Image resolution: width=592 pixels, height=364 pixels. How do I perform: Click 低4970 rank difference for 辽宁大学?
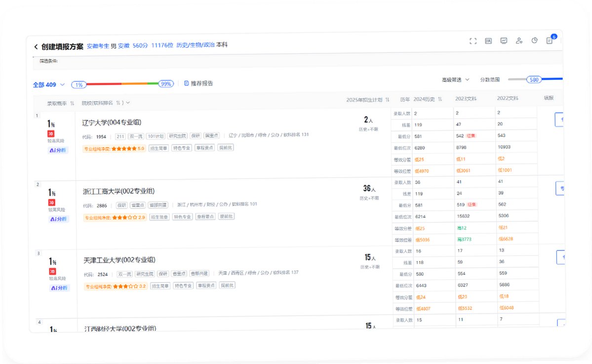[422, 171]
